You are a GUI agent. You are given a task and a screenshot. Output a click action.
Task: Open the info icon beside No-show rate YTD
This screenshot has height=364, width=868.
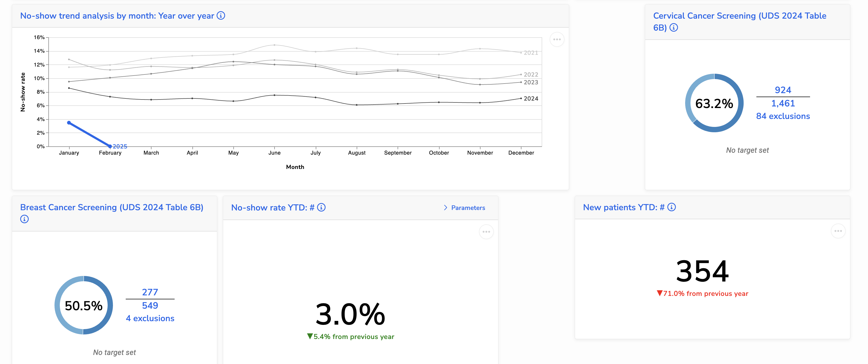(321, 208)
